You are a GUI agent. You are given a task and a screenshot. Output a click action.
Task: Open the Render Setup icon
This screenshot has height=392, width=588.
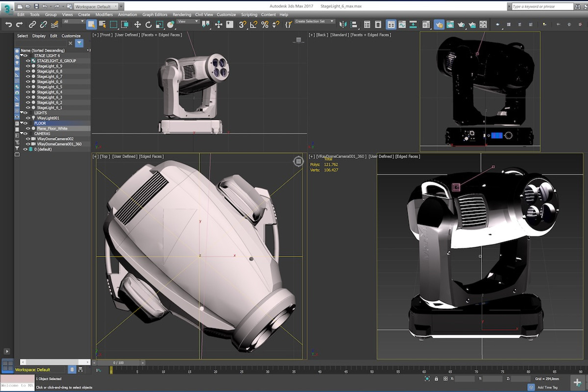tap(439, 24)
